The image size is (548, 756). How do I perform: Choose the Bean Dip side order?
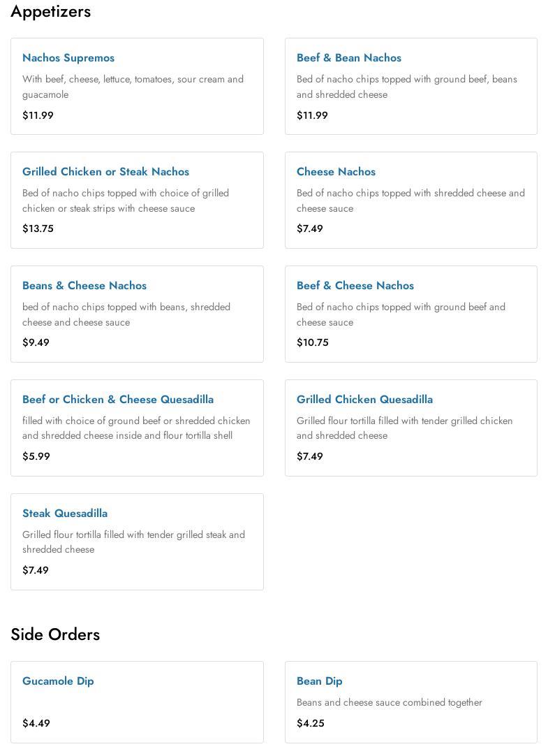319,681
